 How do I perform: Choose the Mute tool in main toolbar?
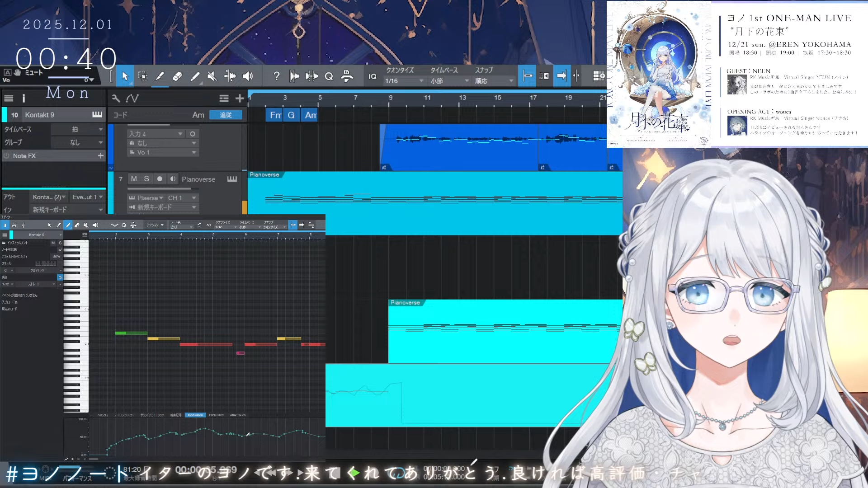point(212,76)
